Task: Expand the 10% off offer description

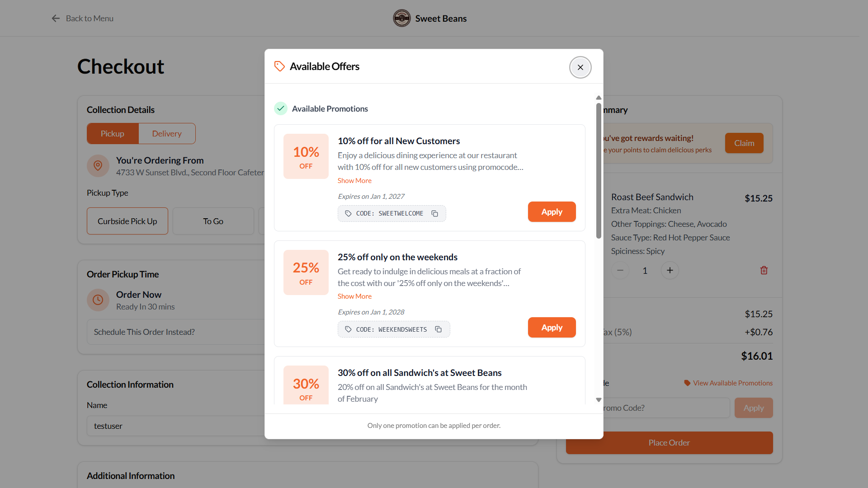Action: (354, 181)
